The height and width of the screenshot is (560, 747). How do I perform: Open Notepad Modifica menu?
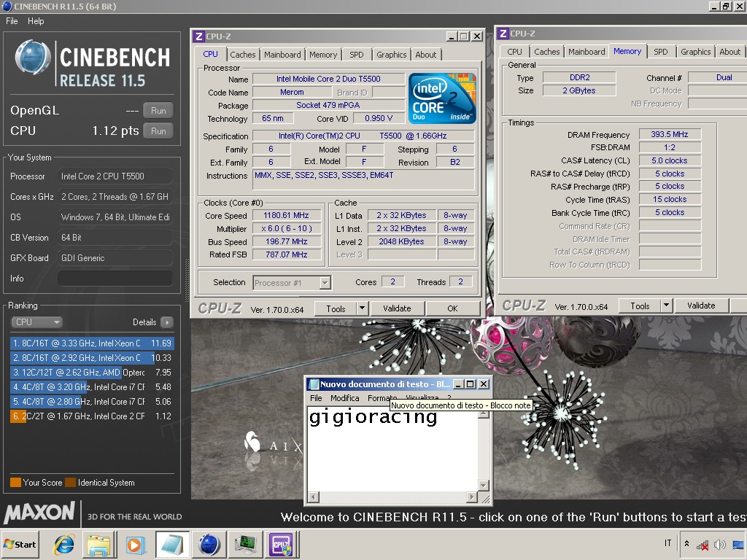click(x=345, y=398)
